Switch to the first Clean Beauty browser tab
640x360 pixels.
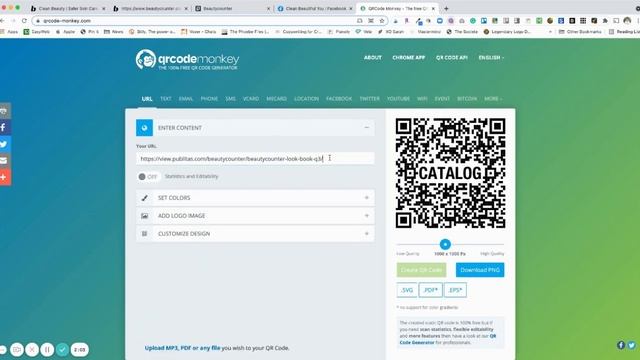tap(68, 8)
